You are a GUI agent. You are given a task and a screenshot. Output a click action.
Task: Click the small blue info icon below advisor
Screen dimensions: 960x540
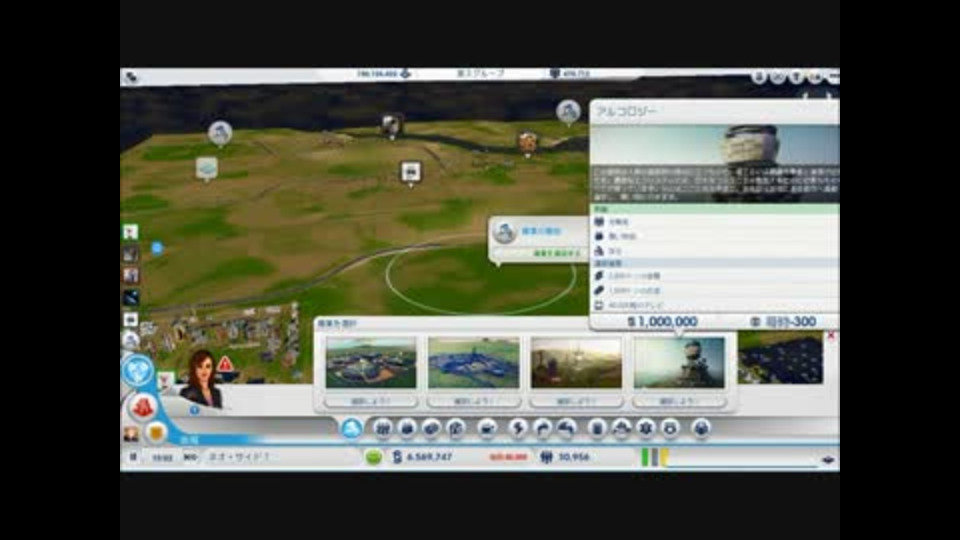(195, 410)
